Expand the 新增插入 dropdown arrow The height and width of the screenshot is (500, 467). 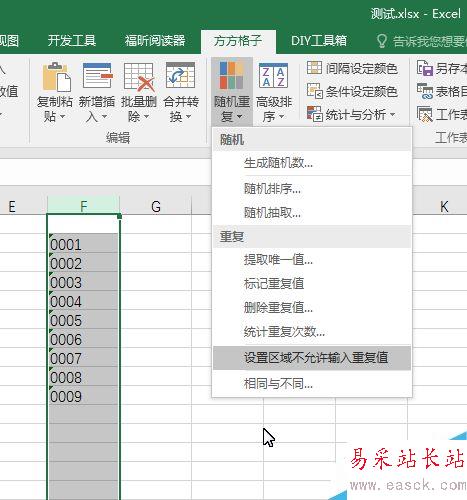[x=104, y=117]
